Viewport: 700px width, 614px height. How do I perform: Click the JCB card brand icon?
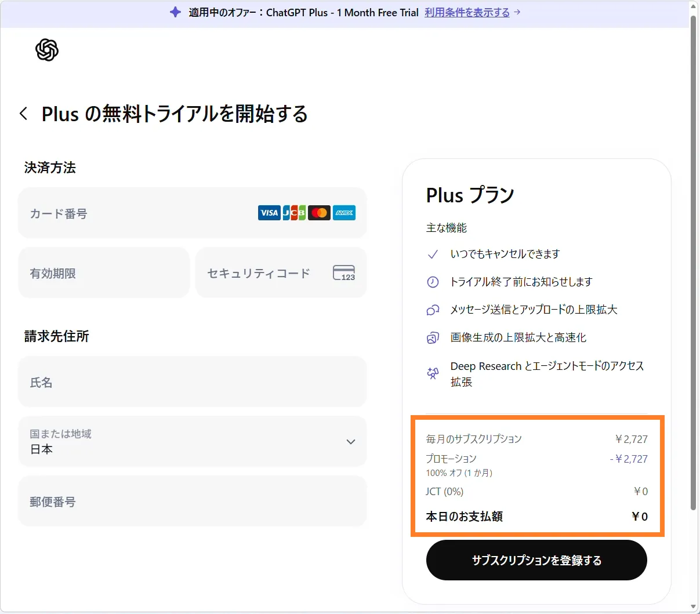(x=294, y=213)
